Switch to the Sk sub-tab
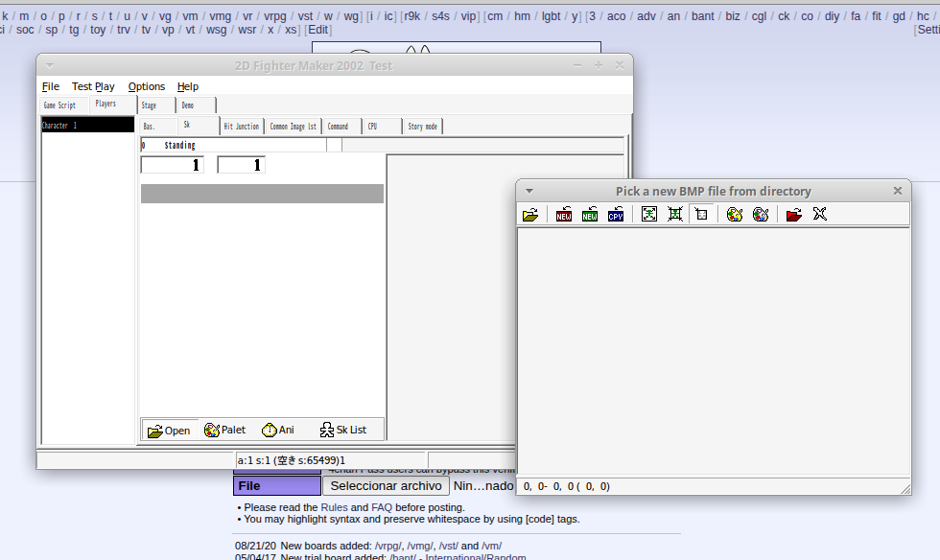This screenshot has height=560, width=940. 199,126
